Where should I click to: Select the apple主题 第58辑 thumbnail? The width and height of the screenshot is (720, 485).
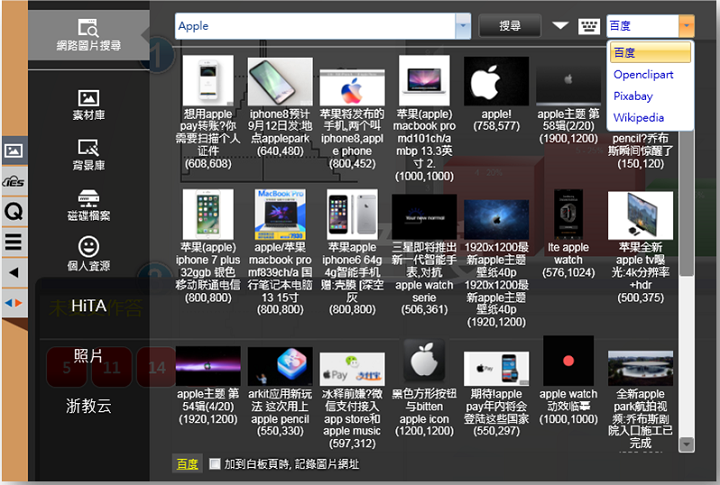568,85
